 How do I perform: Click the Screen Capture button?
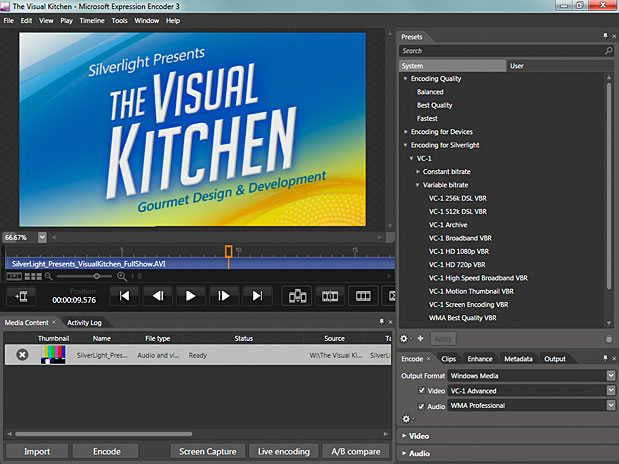(207, 452)
